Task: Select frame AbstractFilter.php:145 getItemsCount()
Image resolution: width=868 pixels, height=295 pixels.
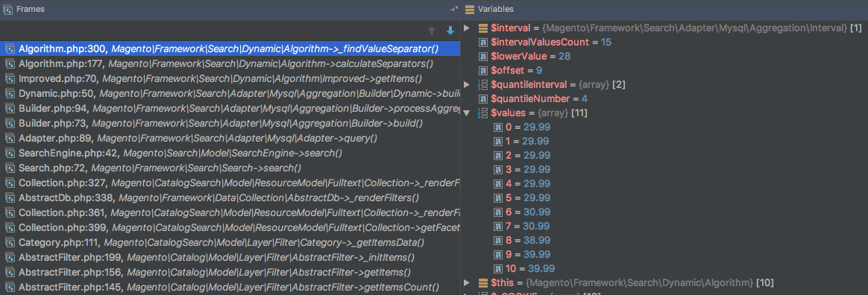Action: pos(230,288)
